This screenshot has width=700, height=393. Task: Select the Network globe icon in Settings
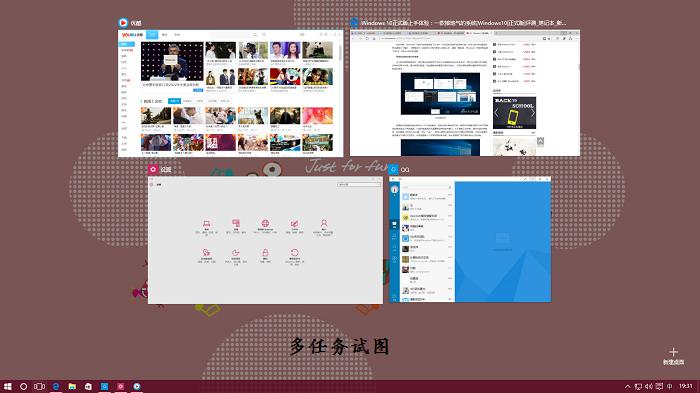click(265, 223)
